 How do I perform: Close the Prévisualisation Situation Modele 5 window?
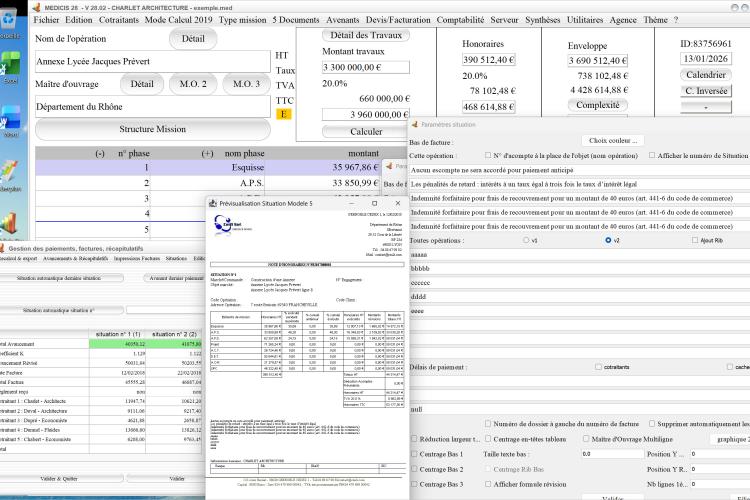397,203
